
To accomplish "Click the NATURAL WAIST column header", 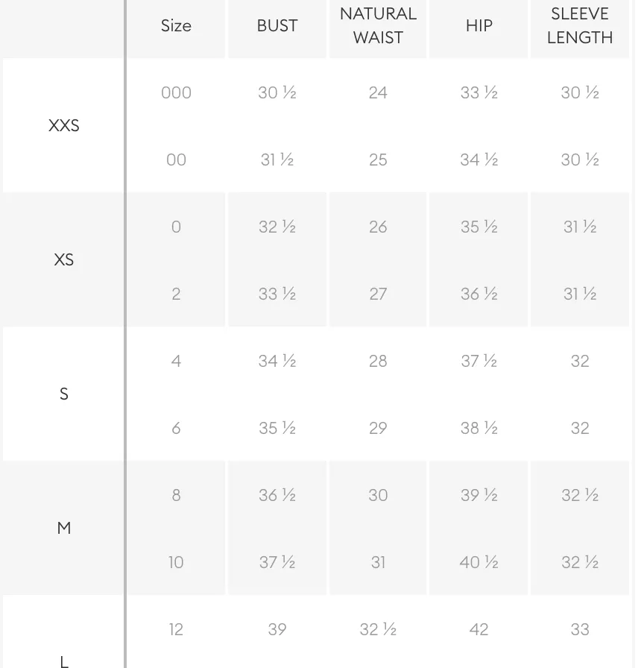I will (x=378, y=26).
